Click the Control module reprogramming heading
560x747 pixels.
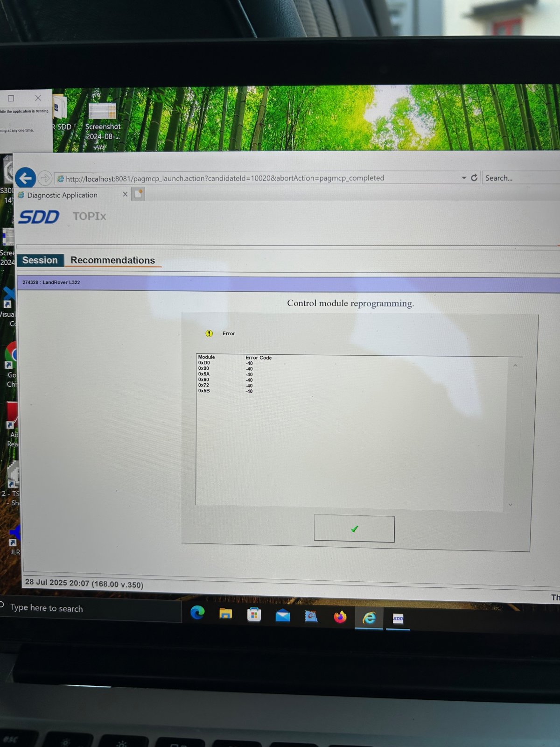[x=350, y=303]
